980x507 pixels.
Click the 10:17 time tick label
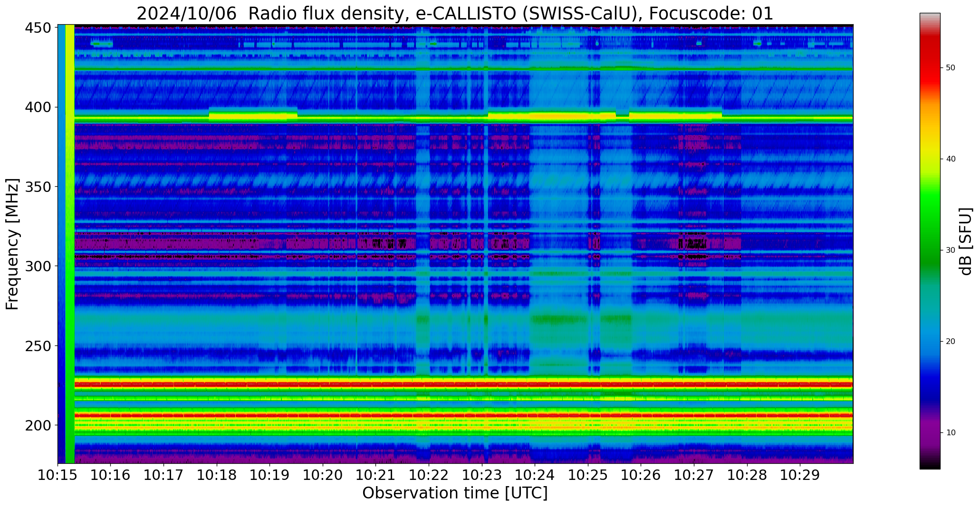(163, 475)
